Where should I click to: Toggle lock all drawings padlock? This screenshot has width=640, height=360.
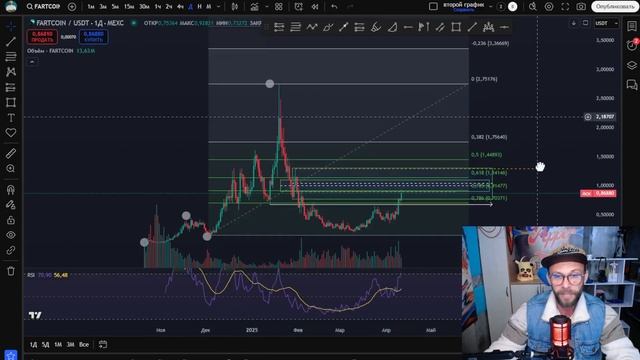11,220
